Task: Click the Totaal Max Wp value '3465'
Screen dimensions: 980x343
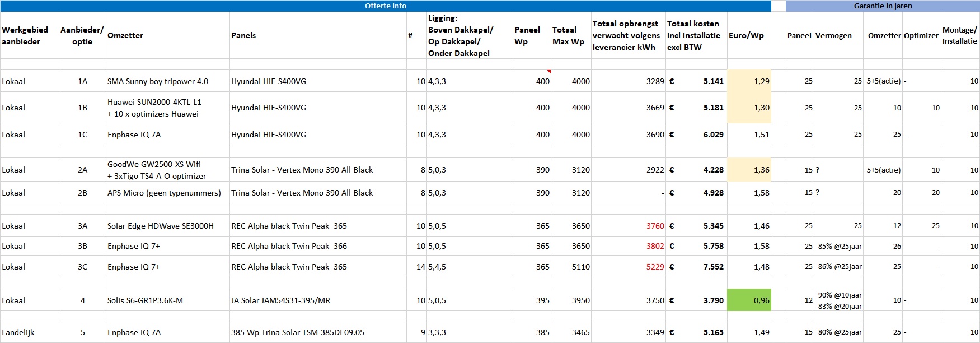Action: [x=571, y=332]
